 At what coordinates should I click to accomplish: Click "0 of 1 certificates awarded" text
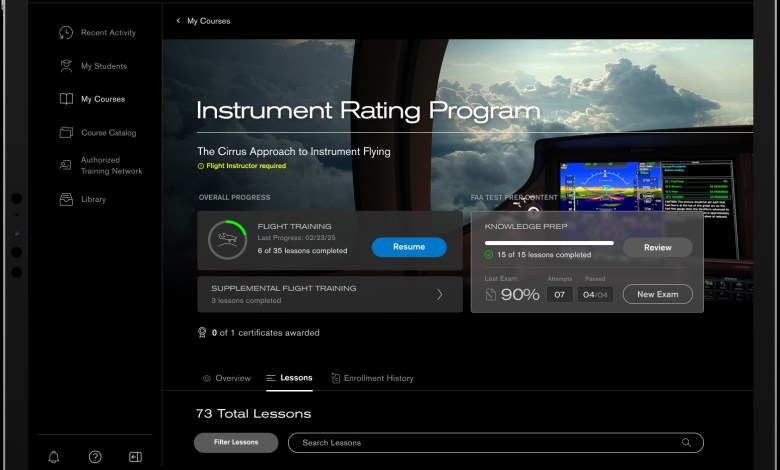click(266, 333)
